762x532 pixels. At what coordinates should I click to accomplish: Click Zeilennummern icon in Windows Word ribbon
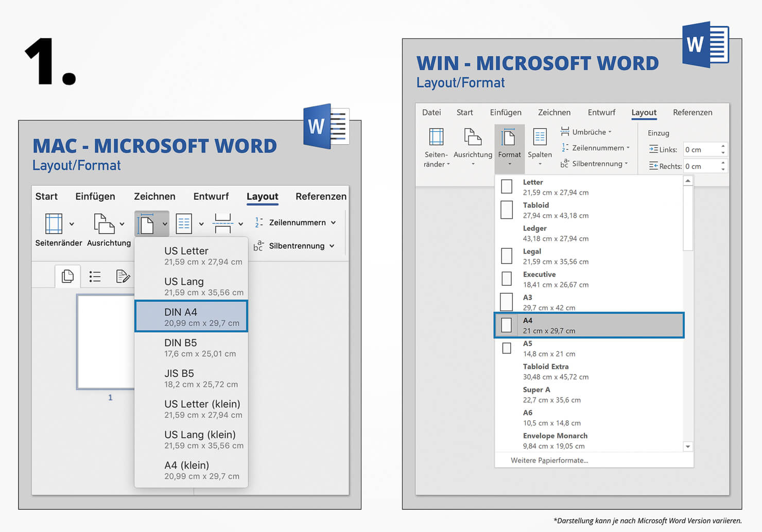tap(565, 148)
